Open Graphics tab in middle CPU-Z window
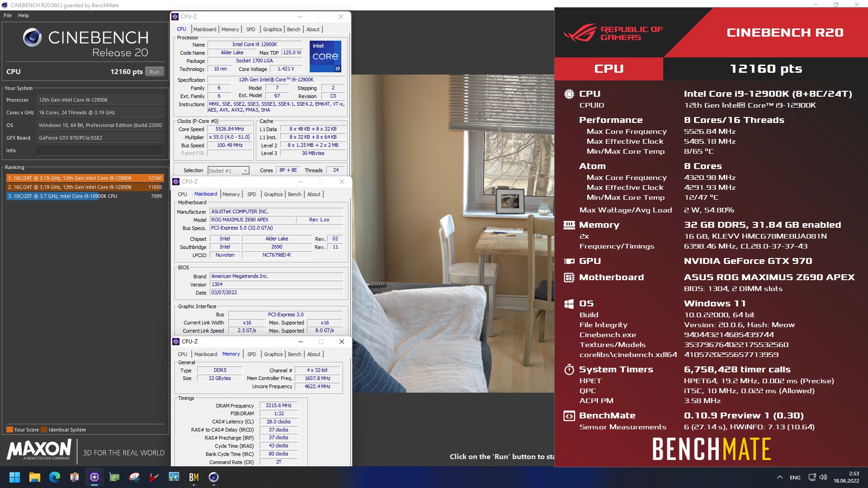 [274, 194]
